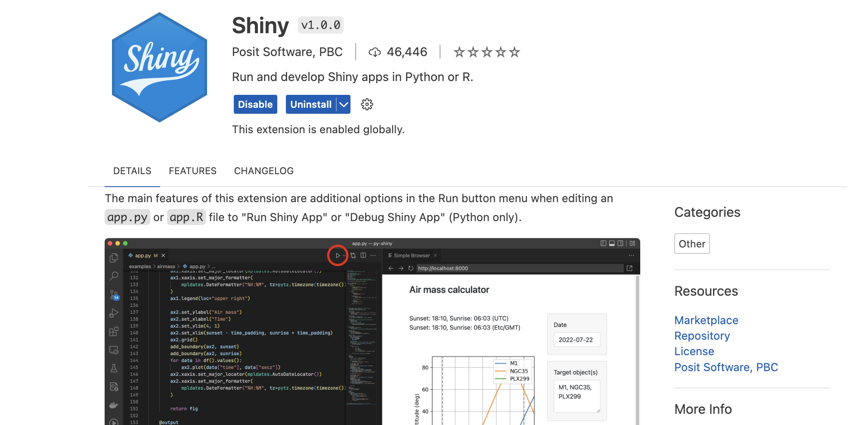The height and width of the screenshot is (425, 868).
Task: Select the DETAILS tab
Action: (x=132, y=171)
